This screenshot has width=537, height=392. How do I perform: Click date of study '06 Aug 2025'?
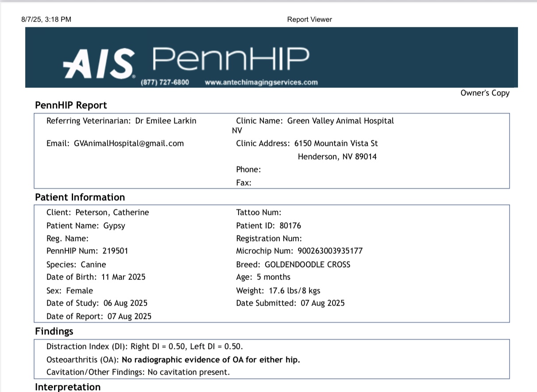(x=125, y=303)
